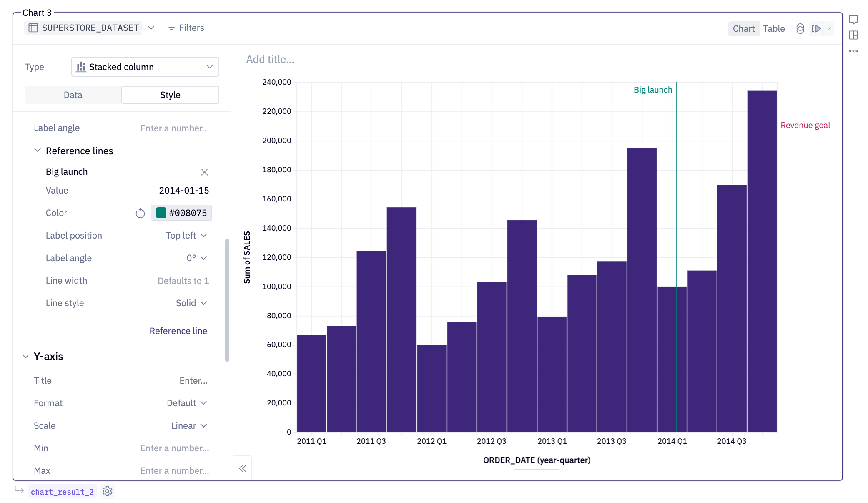Click the cache status icon beside the run button
Viewport: 868px width, 503px height.
(x=800, y=29)
